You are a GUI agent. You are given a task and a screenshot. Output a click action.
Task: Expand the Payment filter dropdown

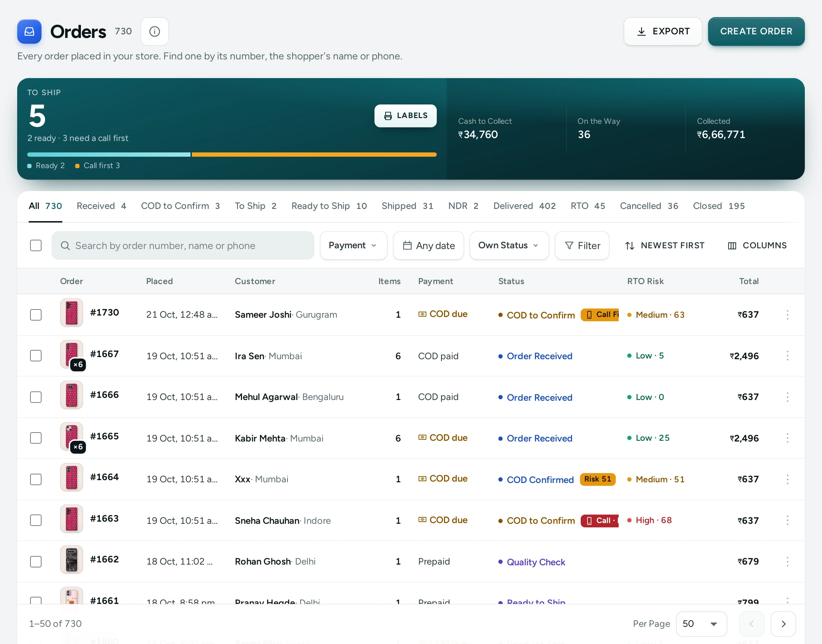[x=353, y=245]
